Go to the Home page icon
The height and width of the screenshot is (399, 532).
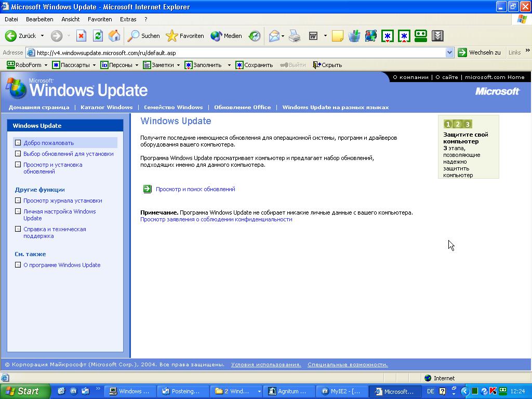(114, 36)
